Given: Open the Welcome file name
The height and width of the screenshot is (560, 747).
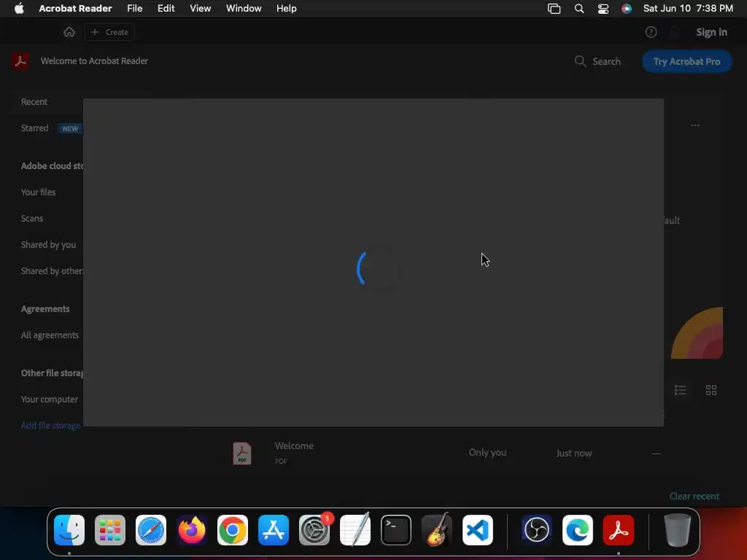Looking at the screenshot, I should 294,446.
